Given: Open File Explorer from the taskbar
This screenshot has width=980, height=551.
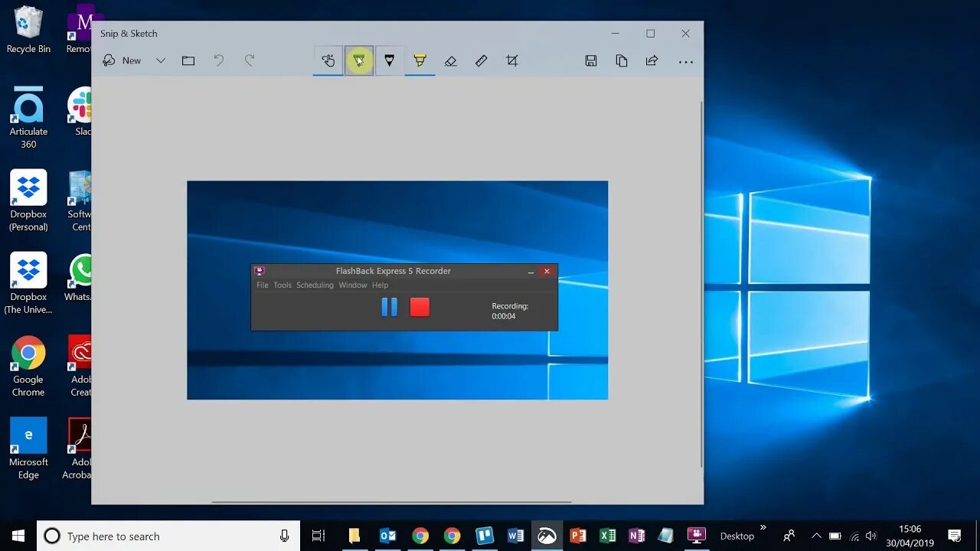Looking at the screenshot, I should pyautogui.click(x=354, y=536).
